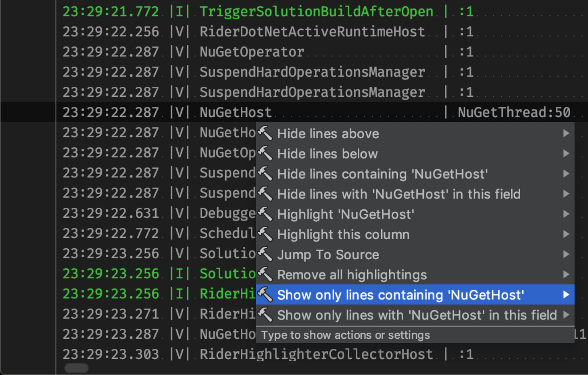
Task: Click hammer icon next to 'Remove all highlightings'
Action: pyautogui.click(x=265, y=274)
